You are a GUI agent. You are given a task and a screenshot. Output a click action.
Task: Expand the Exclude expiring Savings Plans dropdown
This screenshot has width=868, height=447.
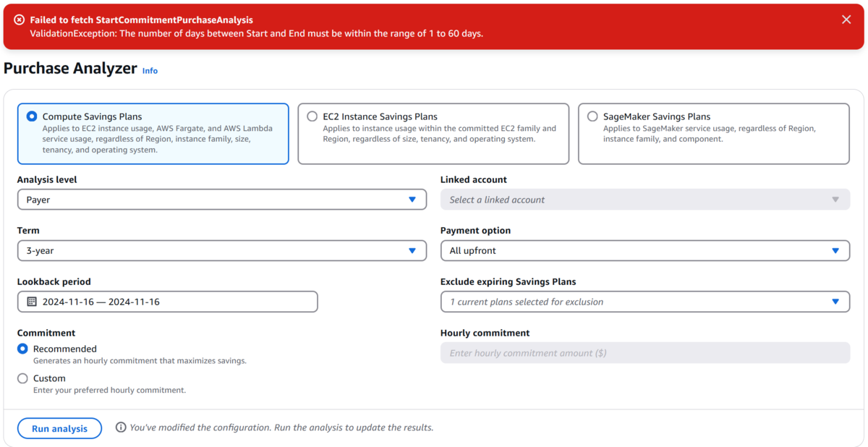point(644,302)
